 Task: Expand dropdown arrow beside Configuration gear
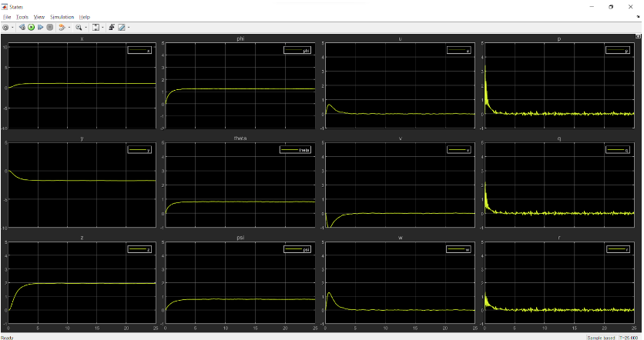coord(12,27)
